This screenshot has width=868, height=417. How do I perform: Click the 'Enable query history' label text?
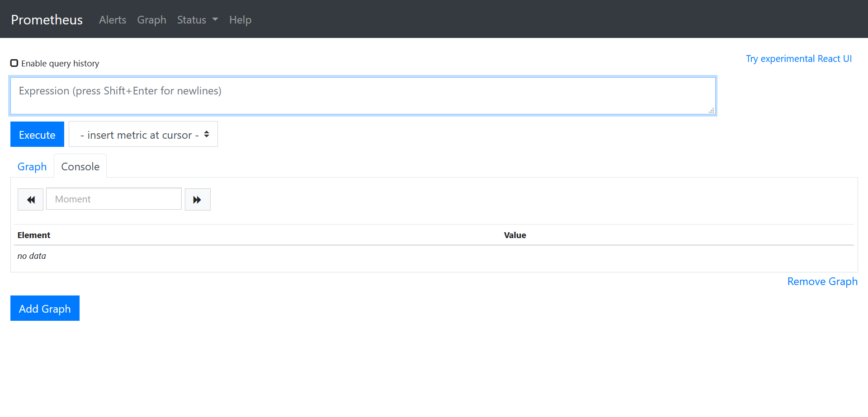click(x=60, y=64)
